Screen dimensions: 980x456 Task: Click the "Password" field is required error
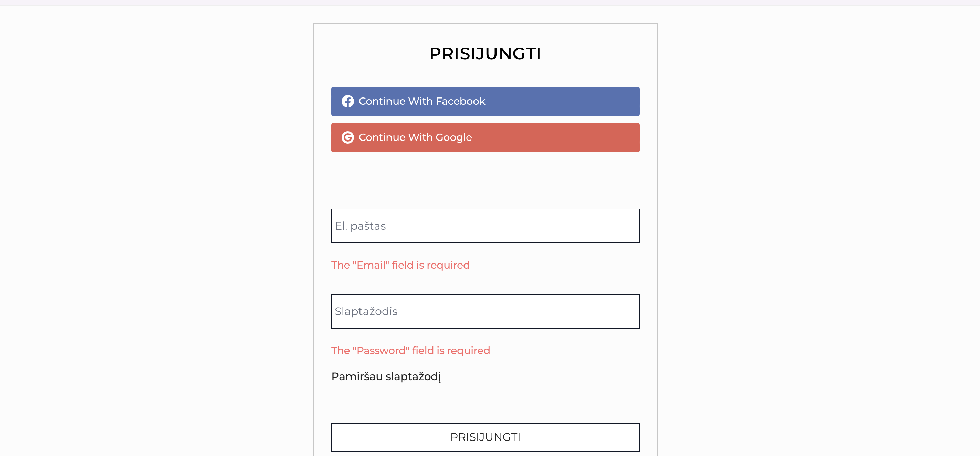tap(410, 350)
